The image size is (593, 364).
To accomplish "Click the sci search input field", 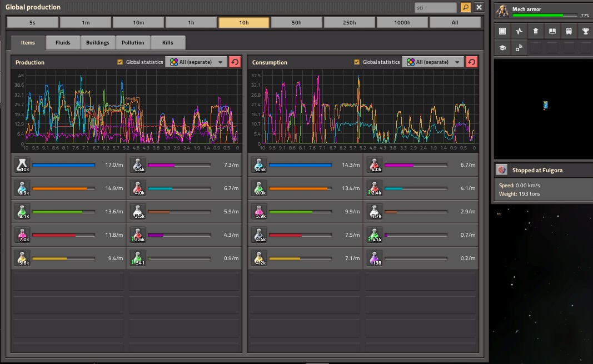I will 436,8.
